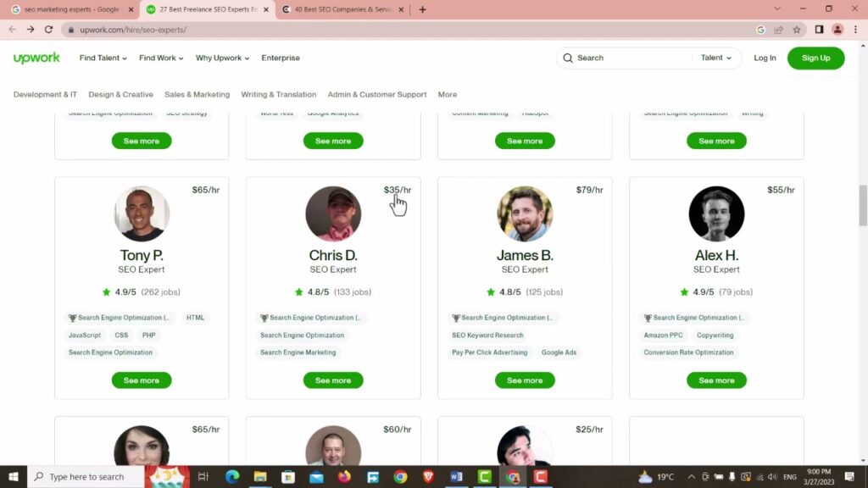Click the Upwork logo
Image resolution: width=868 pixels, height=488 pixels.
pyautogui.click(x=36, y=58)
